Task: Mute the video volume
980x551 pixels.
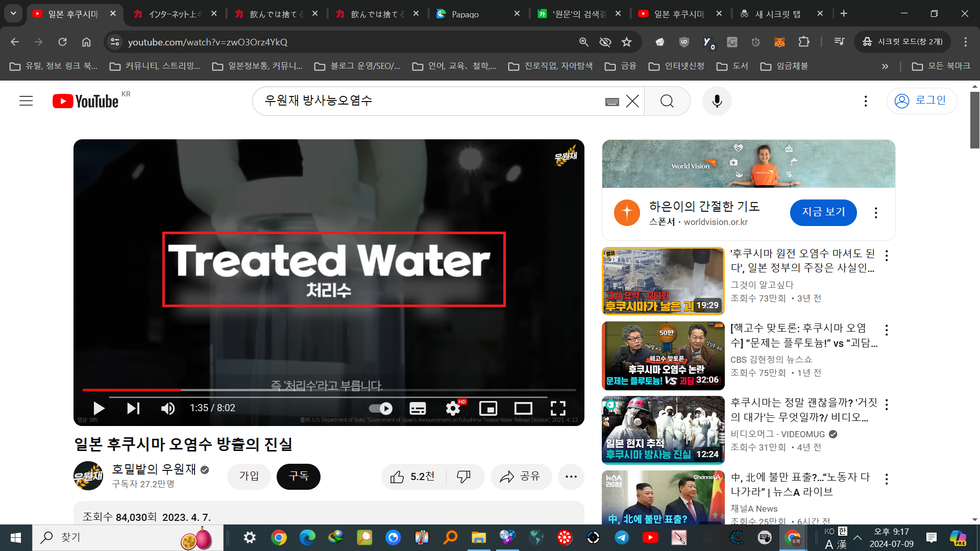Action: (x=168, y=408)
